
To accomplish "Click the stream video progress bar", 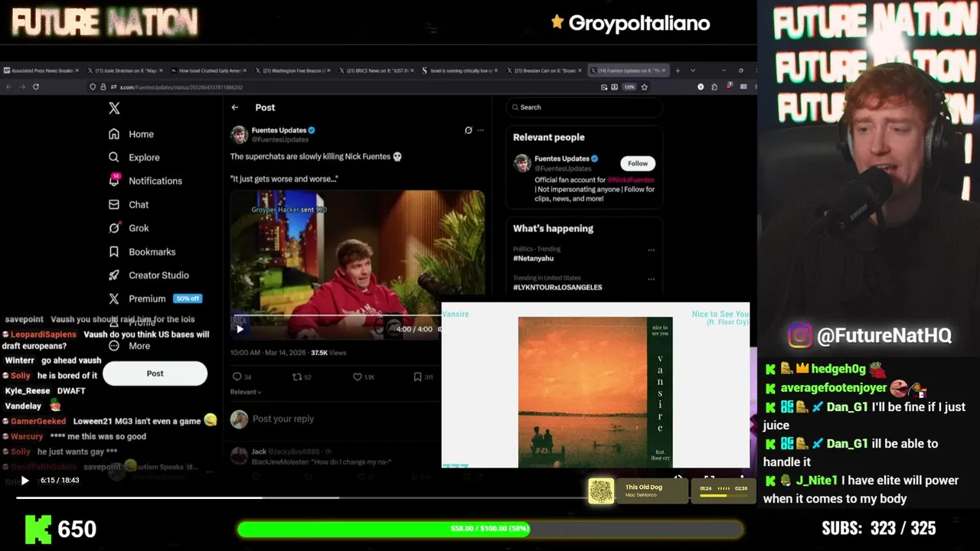I will [x=302, y=497].
